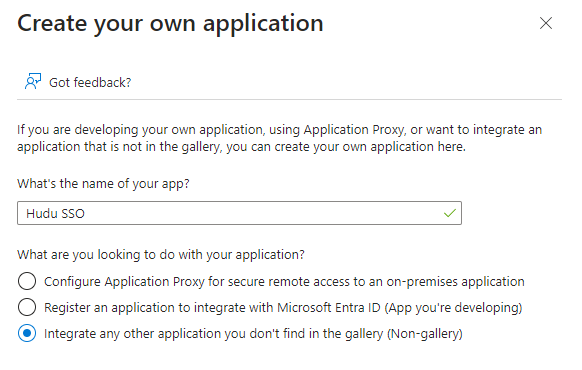Click the on-premises application text in first option

point(455,282)
